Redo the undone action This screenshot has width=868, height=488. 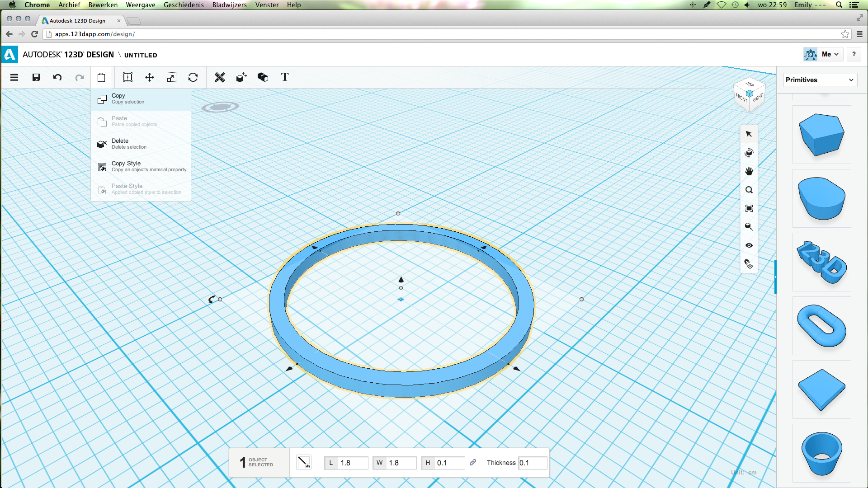[80, 77]
